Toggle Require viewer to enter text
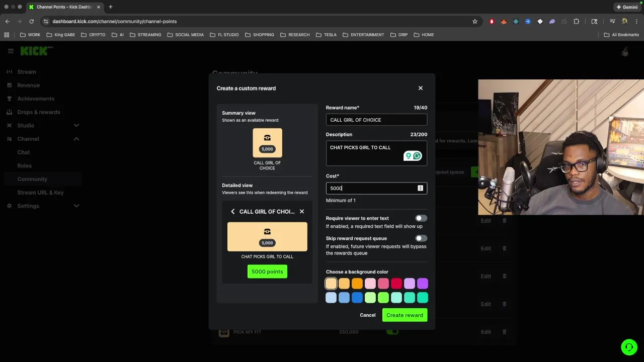The image size is (644, 362). point(421,218)
